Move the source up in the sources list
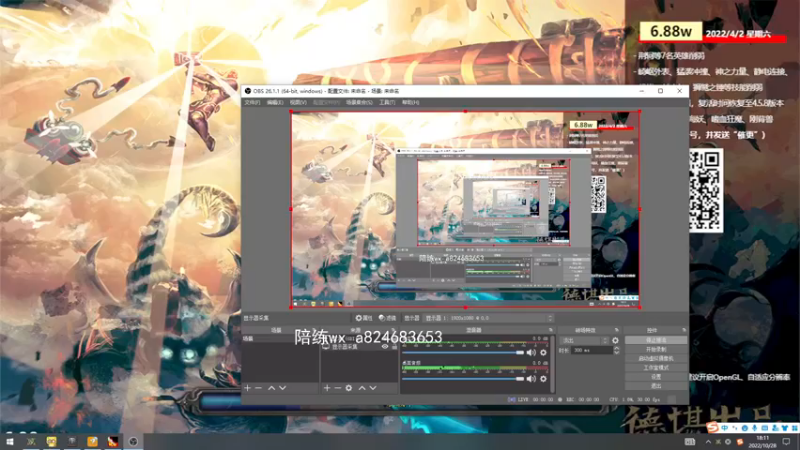Image resolution: width=800 pixels, height=450 pixels. click(x=362, y=388)
